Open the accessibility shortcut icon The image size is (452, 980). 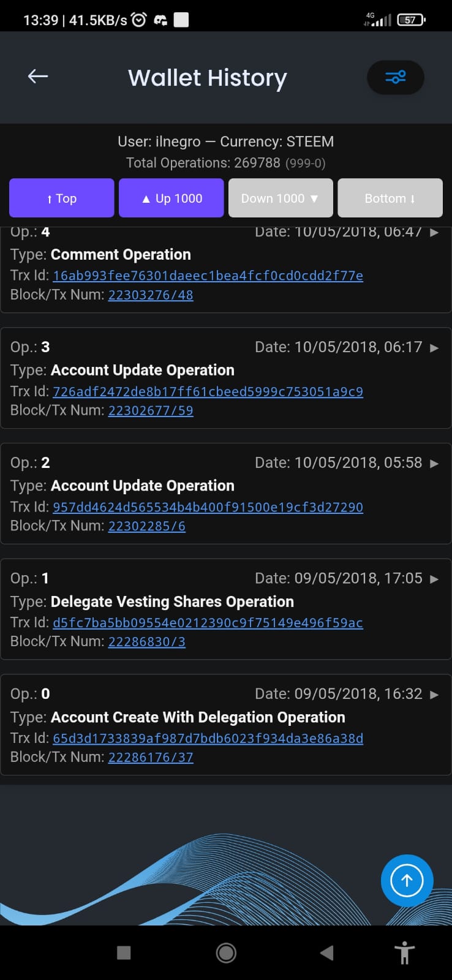tap(405, 953)
